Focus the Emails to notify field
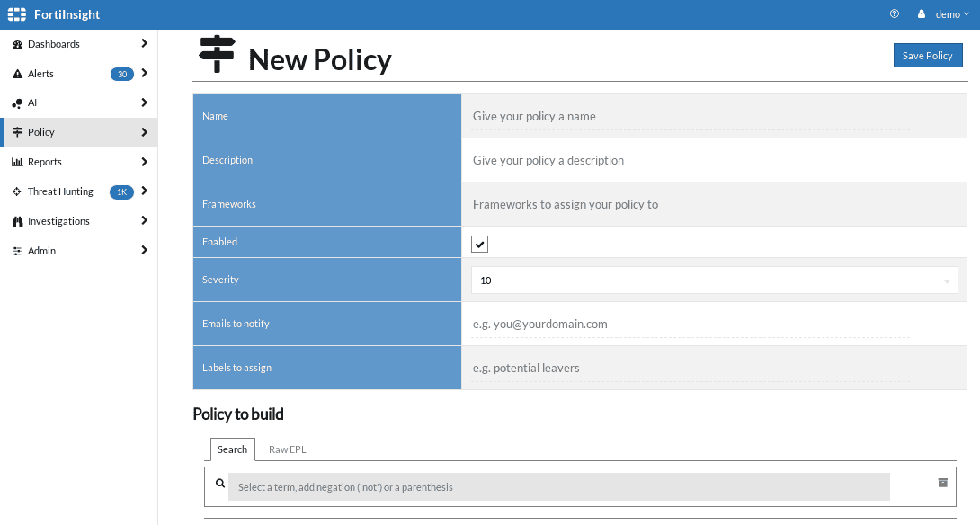Screen dimensions: 980x525 tap(690, 324)
